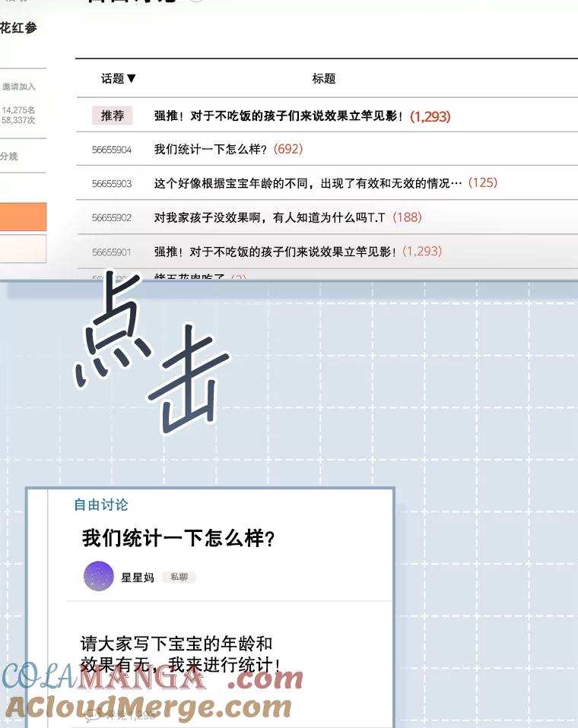
Task: Select the 推荐 tag badge
Action: pyautogui.click(x=113, y=116)
